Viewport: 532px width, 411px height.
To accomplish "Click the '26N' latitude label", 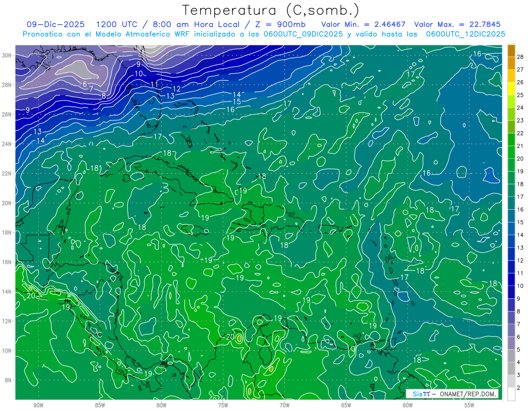I will coord(8,114).
